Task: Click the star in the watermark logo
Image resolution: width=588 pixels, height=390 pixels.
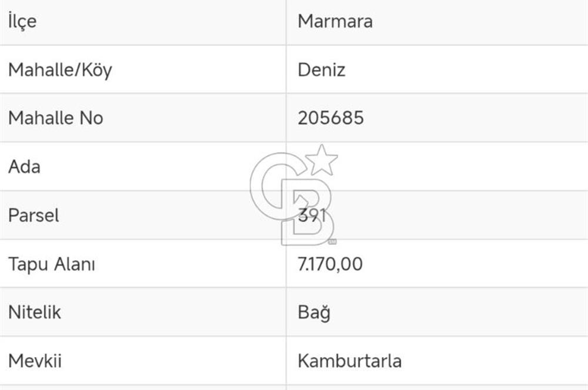Action: (322, 160)
